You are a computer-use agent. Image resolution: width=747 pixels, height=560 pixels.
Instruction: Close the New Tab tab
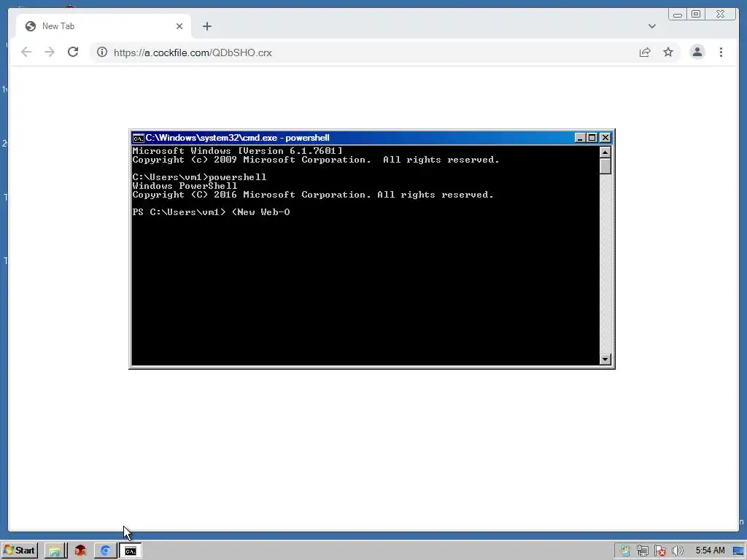coord(179,26)
